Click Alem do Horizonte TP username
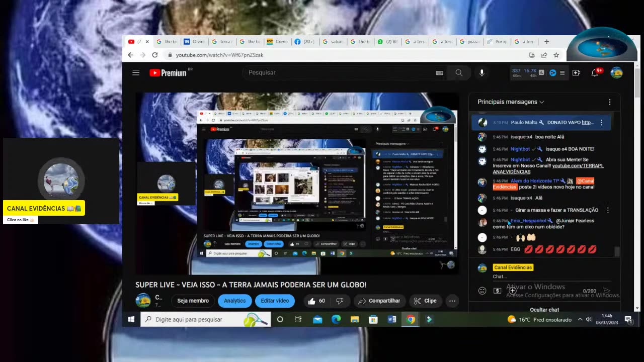 tap(534, 181)
